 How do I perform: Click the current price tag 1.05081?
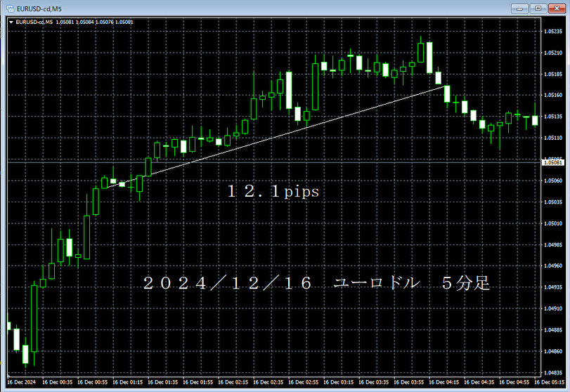[554, 162]
